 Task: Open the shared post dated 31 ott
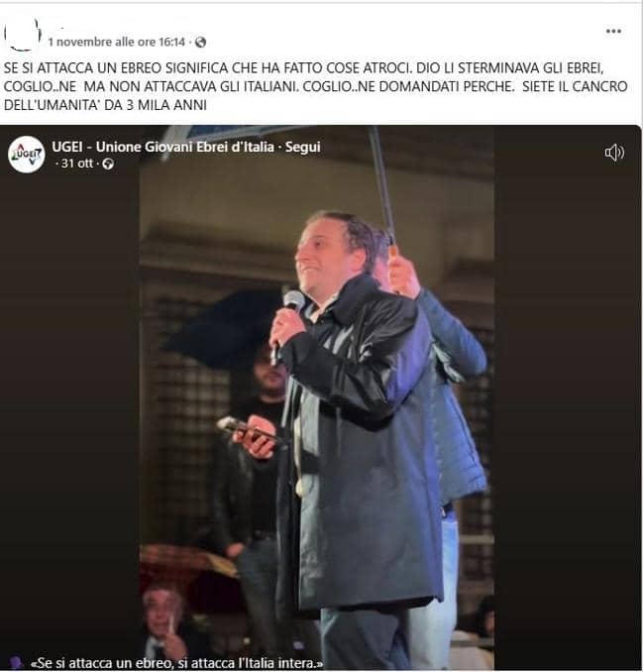[77, 164]
